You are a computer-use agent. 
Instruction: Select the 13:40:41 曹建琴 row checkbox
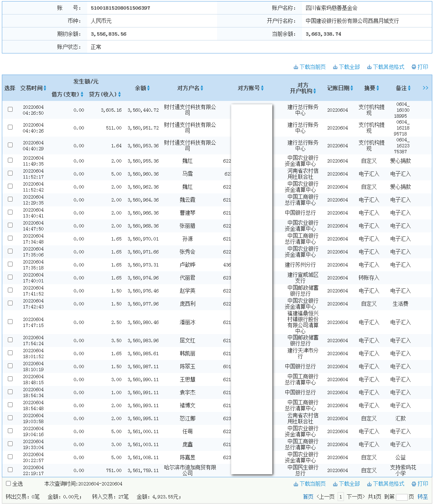pos(10,212)
